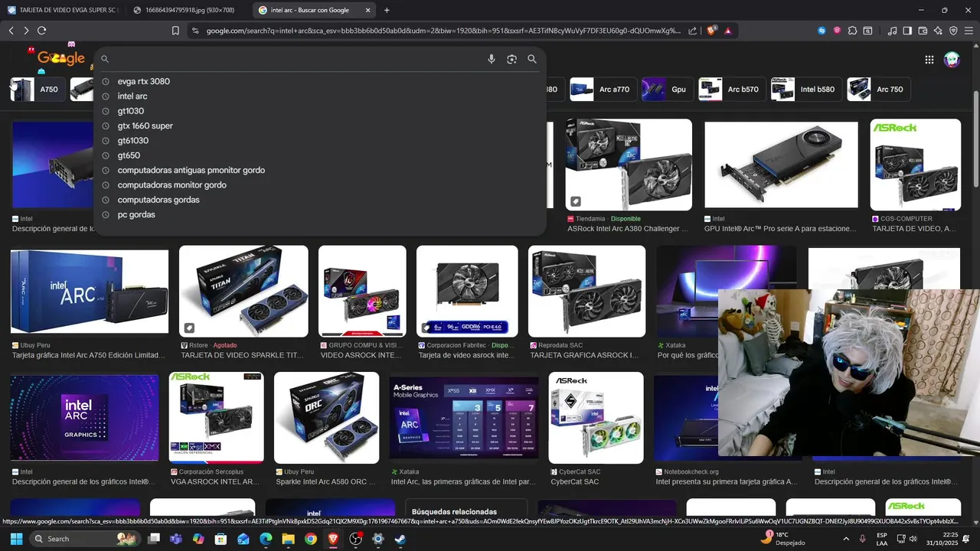Open site settings icon beside the URL
The width and height of the screenshot is (980, 551).
click(x=194, y=31)
